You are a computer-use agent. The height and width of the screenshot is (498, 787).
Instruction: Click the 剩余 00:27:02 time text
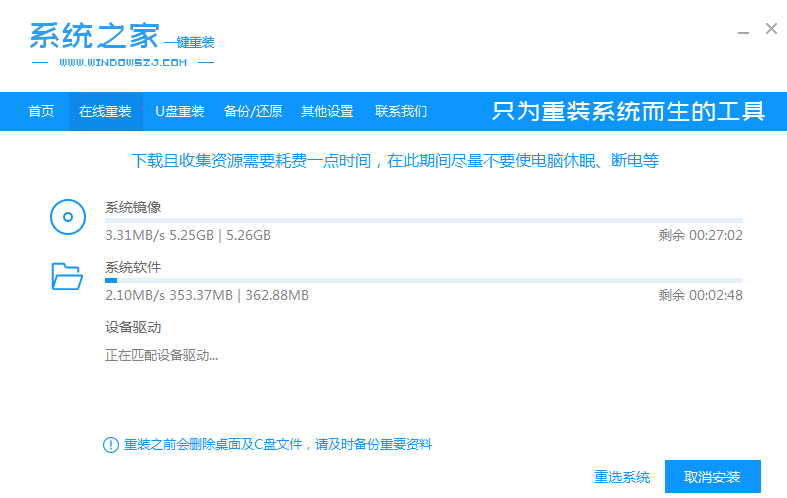click(x=701, y=235)
